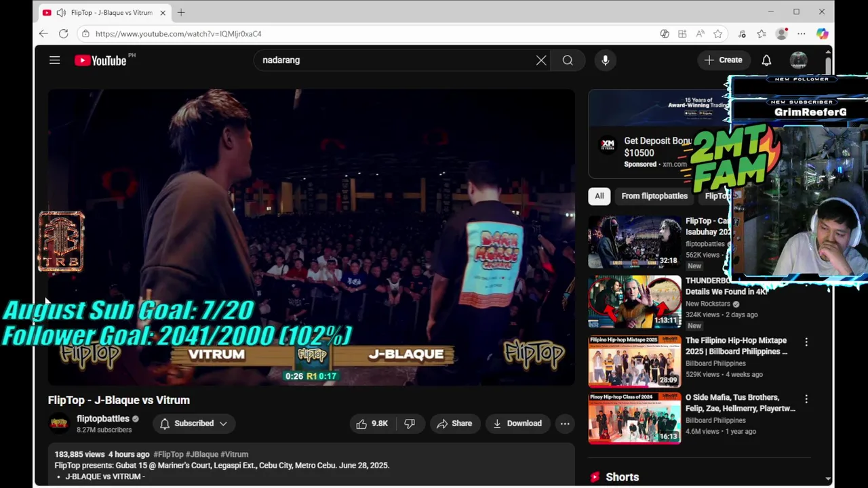868x488 pixels.
Task: Minimize the browser window
Action: tap(771, 12)
